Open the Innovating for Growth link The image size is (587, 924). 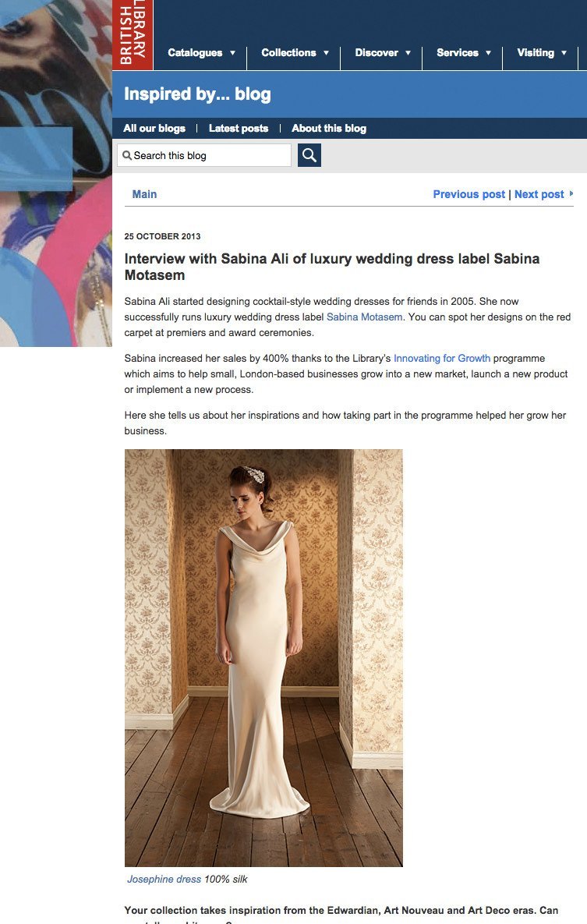(442, 358)
